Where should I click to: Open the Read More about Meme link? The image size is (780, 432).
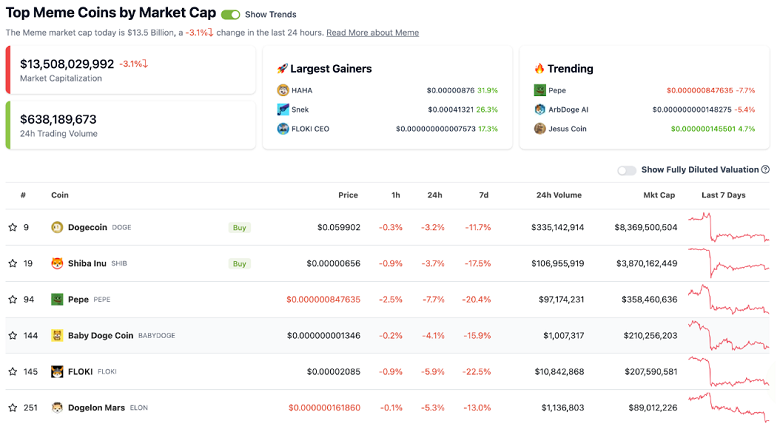(372, 33)
